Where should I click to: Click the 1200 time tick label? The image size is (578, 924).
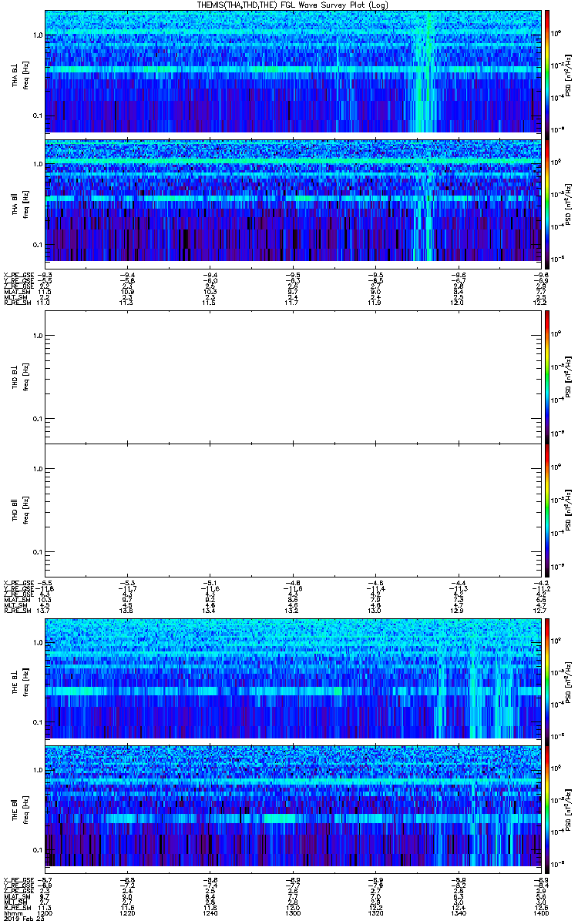click(x=45, y=913)
